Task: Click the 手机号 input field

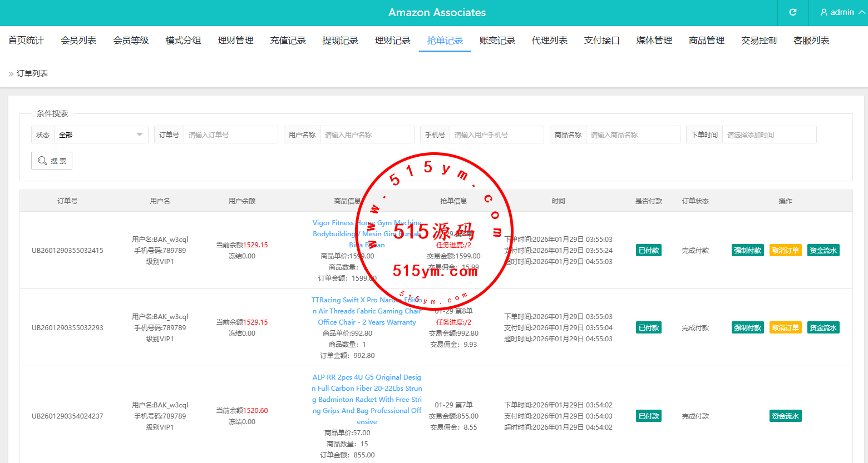Action: [x=496, y=135]
